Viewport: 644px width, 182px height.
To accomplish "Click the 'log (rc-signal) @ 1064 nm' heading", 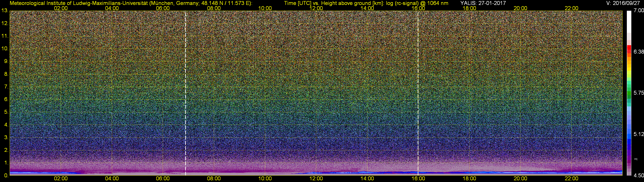I will [x=417, y=3].
